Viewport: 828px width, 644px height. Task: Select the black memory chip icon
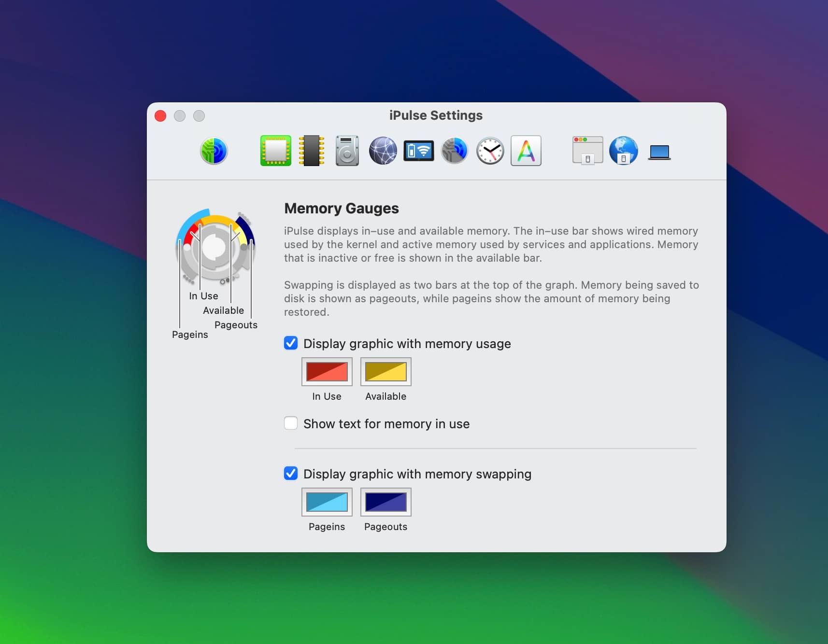click(312, 151)
